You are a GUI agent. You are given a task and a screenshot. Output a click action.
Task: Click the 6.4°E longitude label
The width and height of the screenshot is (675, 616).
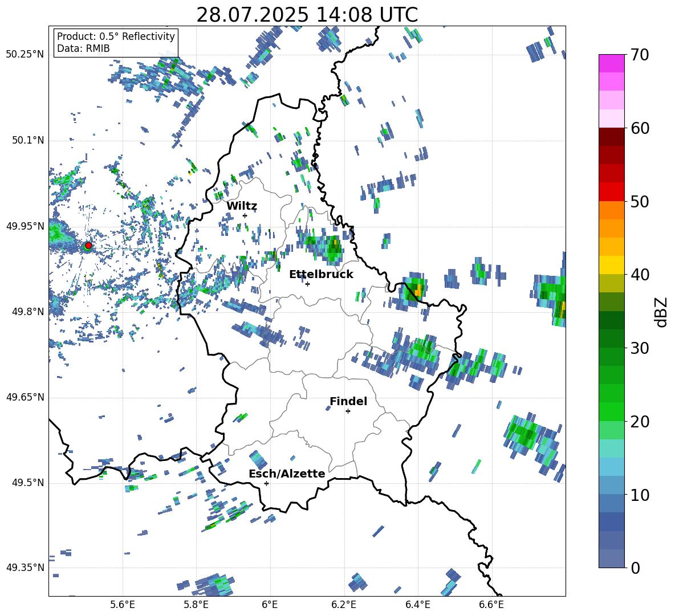pyautogui.click(x=417, y=605)
